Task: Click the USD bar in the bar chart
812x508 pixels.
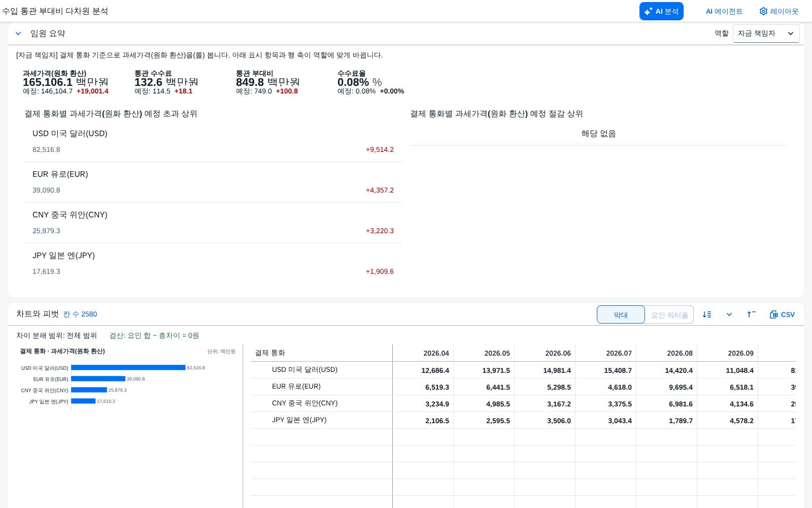Action: coord(128,367)
